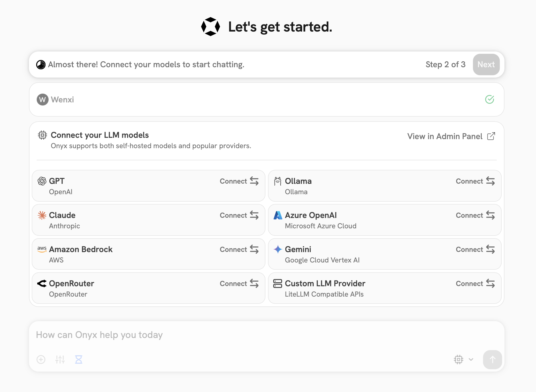Open the model selector chevron near send button
Viewport: 536px width, 392px height.
click(471, 359)
